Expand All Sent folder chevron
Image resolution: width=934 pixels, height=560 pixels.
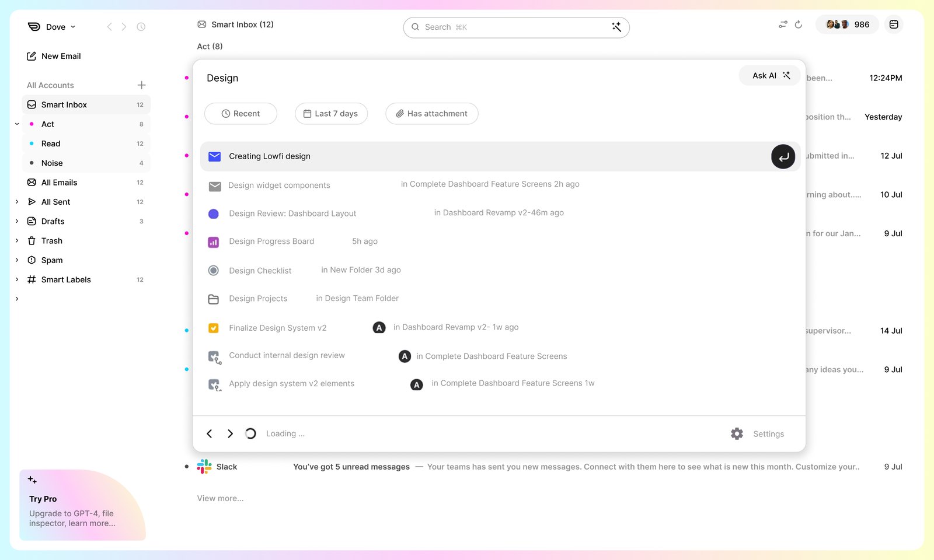tap(17, 202)
